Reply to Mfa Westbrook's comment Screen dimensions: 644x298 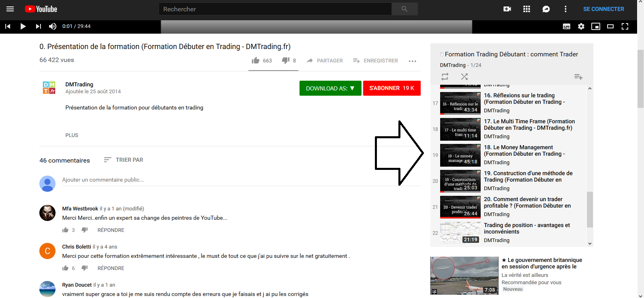[x=111, y=230]
